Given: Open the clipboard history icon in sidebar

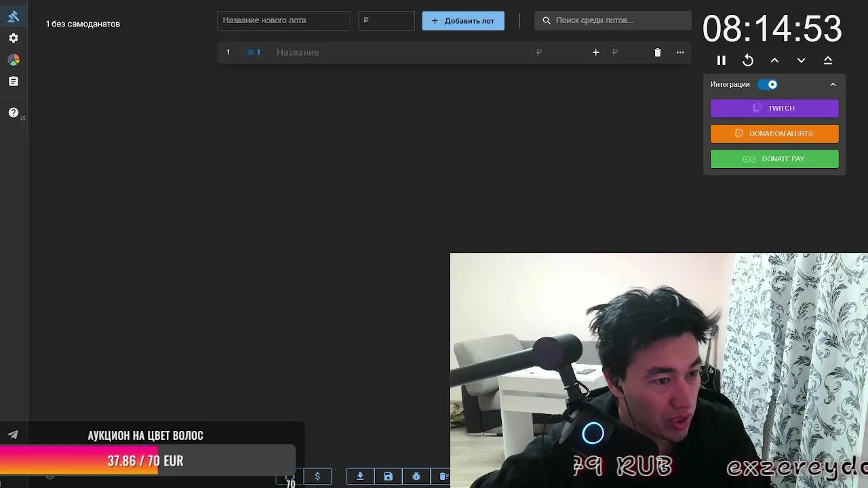Looking at the screenshot, I should click(14, 81).
